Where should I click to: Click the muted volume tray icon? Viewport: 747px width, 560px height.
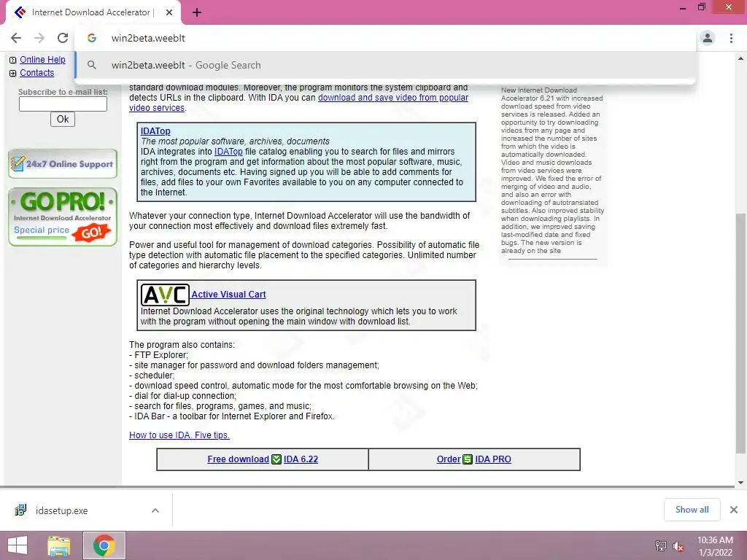(x=678, y=546)
